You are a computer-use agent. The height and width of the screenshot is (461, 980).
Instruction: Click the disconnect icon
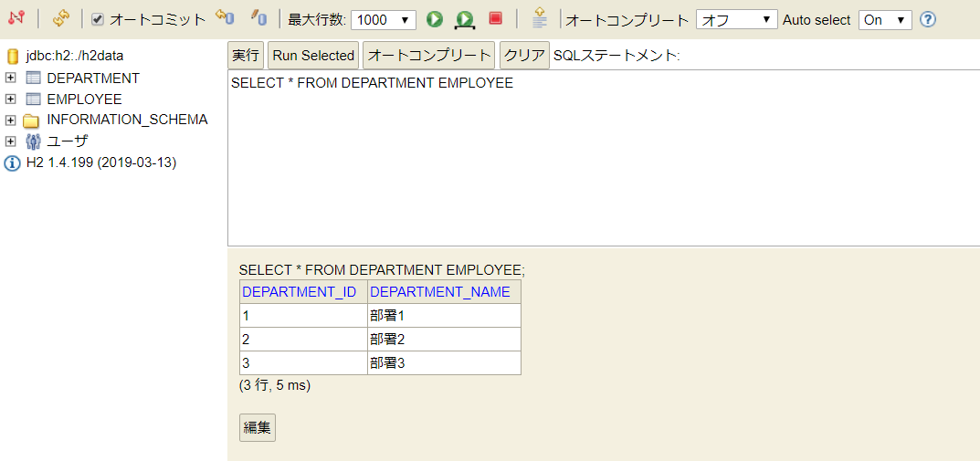pos(16,19)
